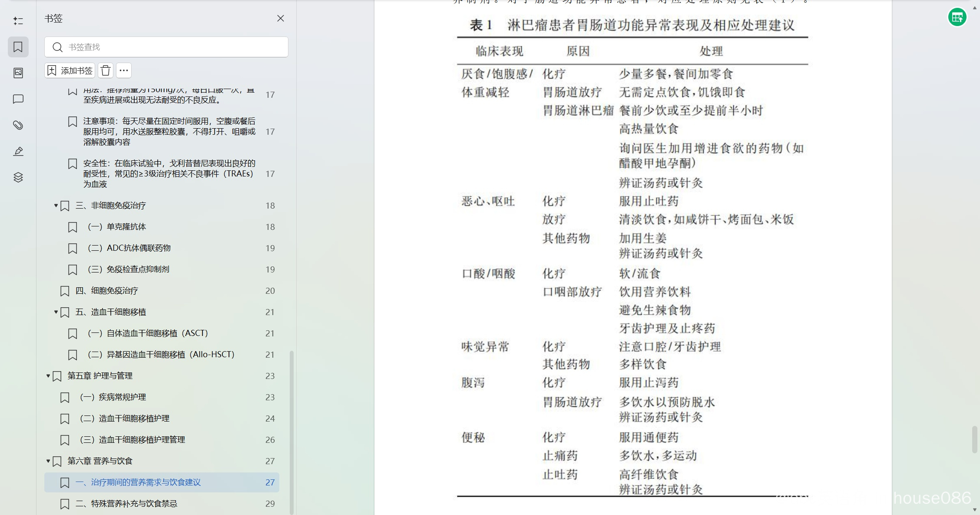Click bookmark icon beside 三、非细胞免疫治疗
The height and width of the screenshot is (515, 980).
coord(65,206)
